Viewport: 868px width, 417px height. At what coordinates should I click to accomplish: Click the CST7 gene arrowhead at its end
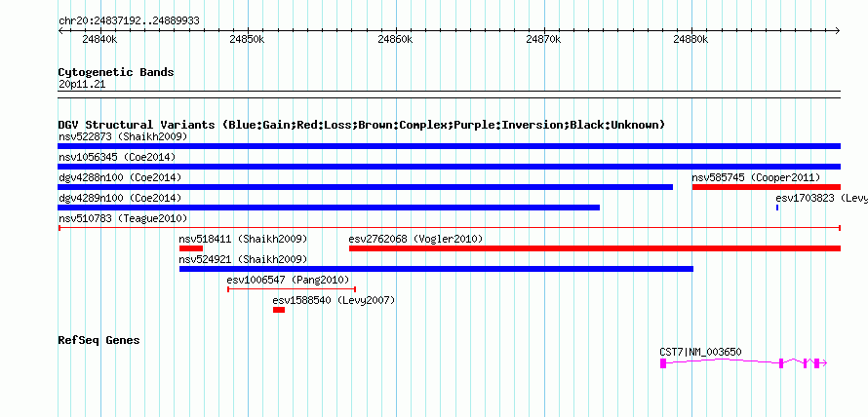pyautogui.click(x=824, y=363)
